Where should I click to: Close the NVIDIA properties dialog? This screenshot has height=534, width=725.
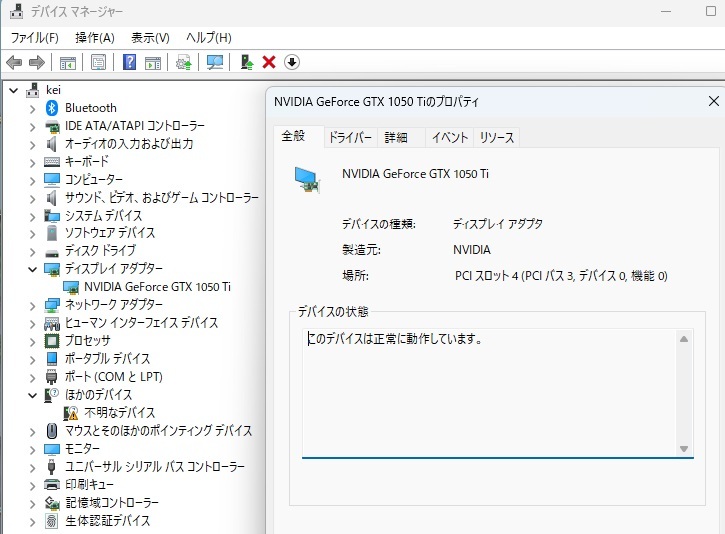click(713, 101)
